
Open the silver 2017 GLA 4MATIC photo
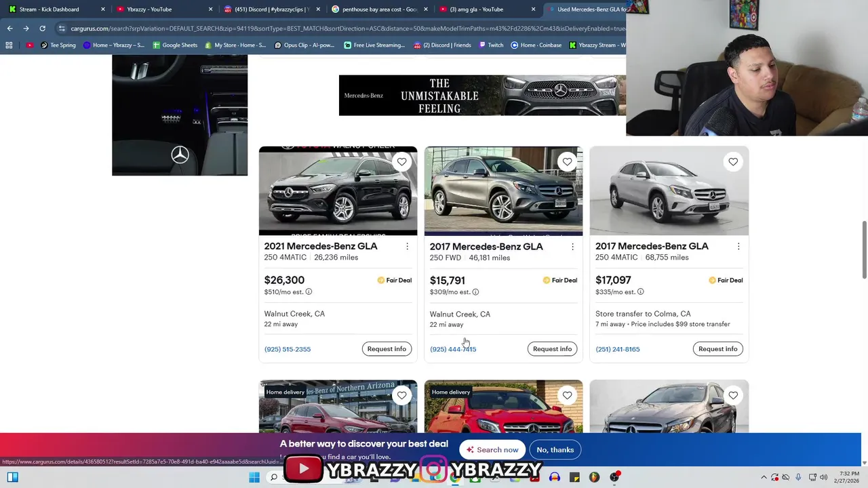click(669, 191)
